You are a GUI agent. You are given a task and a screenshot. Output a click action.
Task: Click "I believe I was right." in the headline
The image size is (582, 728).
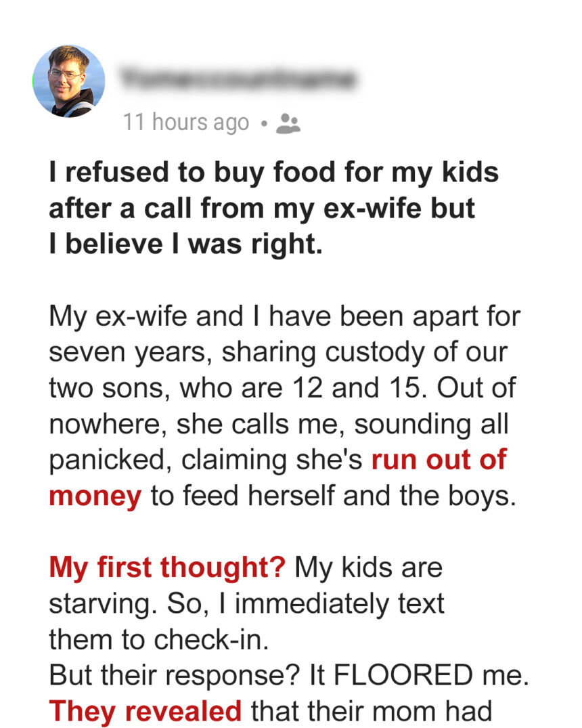185,244
